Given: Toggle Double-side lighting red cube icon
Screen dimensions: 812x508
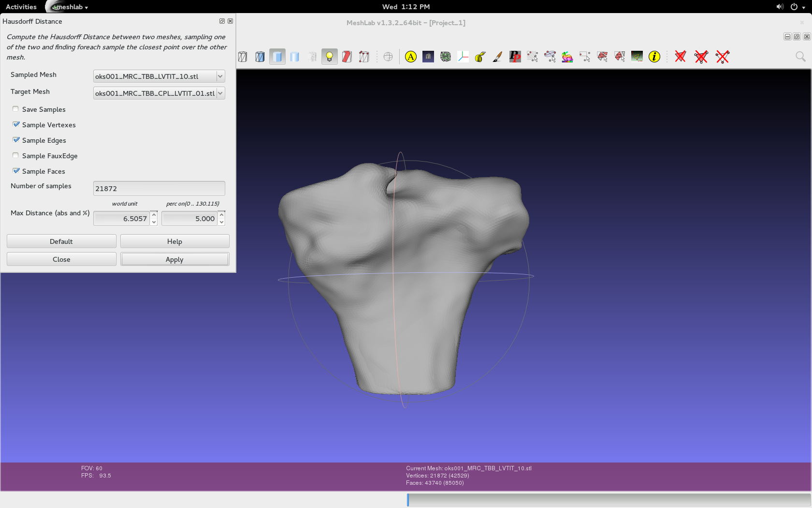Looking at the screenshot, I should coord(347,57).
